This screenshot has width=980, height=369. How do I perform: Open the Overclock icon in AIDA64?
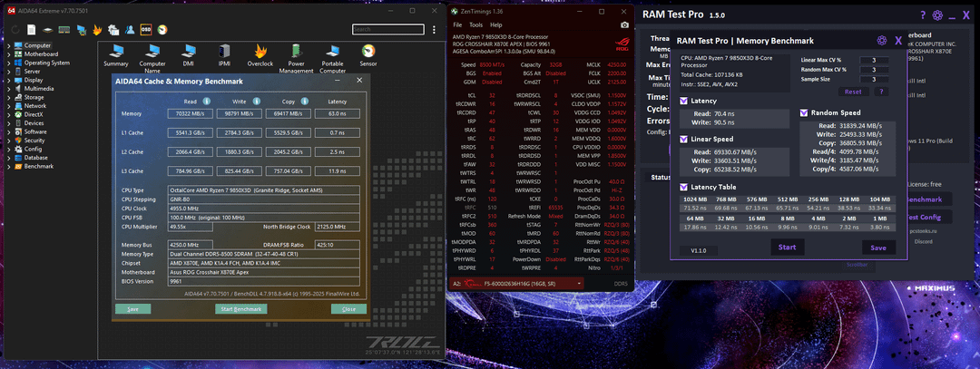point(260,53)
